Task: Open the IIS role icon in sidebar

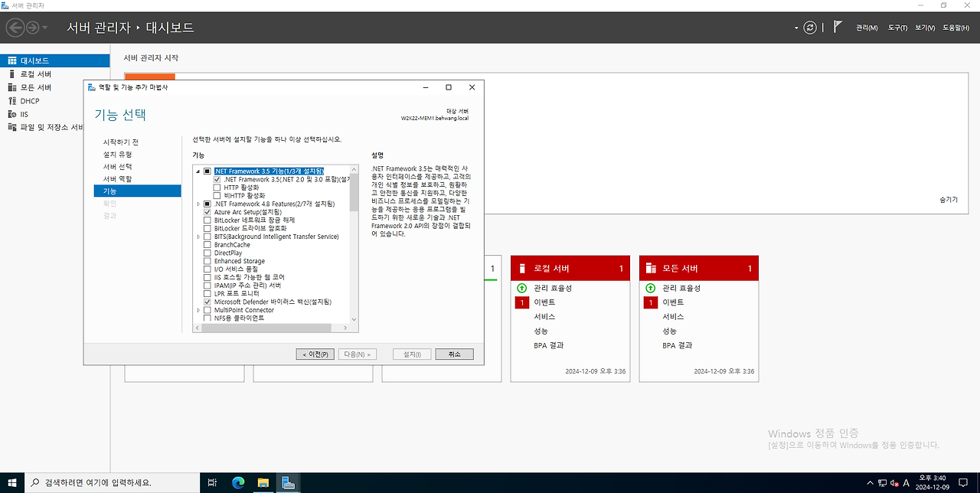Action: click(12, 114)
